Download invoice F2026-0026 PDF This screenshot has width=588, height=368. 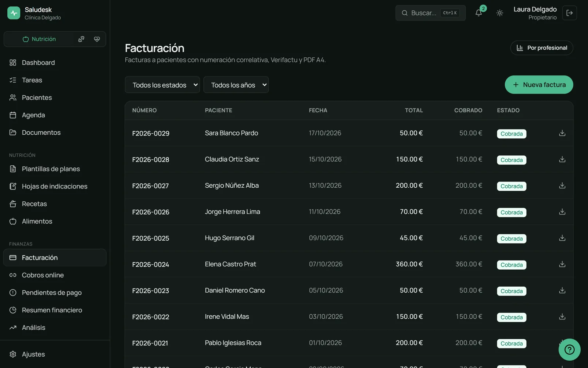[x=562, y=212]
